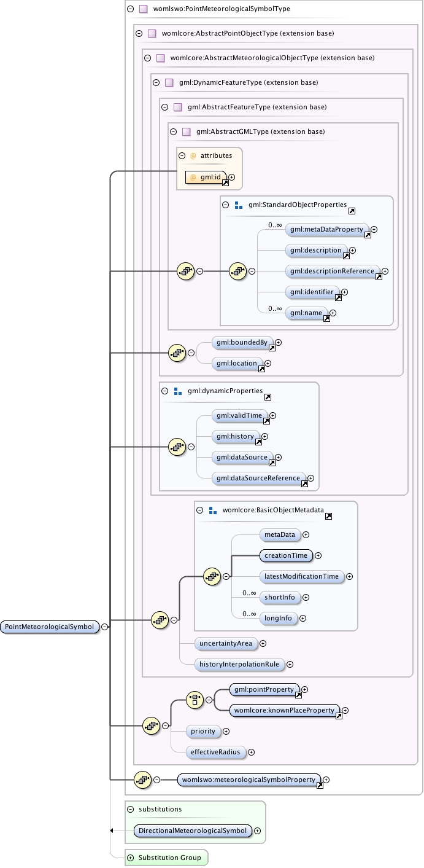
Task: Click sequence icon left of priority branch
Action: click(151, 725)
